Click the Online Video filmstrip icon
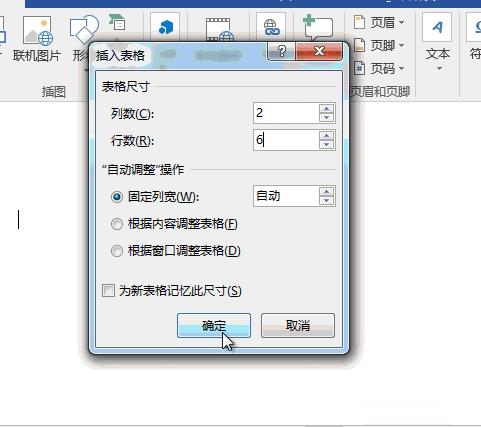Viewport: 481px width, 427px height. pos(219,29)
